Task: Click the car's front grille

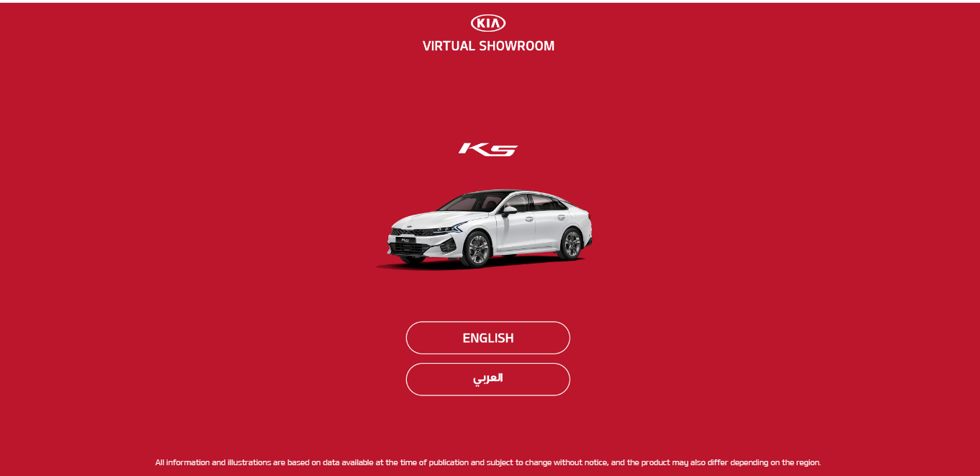Action: [412, 232]
